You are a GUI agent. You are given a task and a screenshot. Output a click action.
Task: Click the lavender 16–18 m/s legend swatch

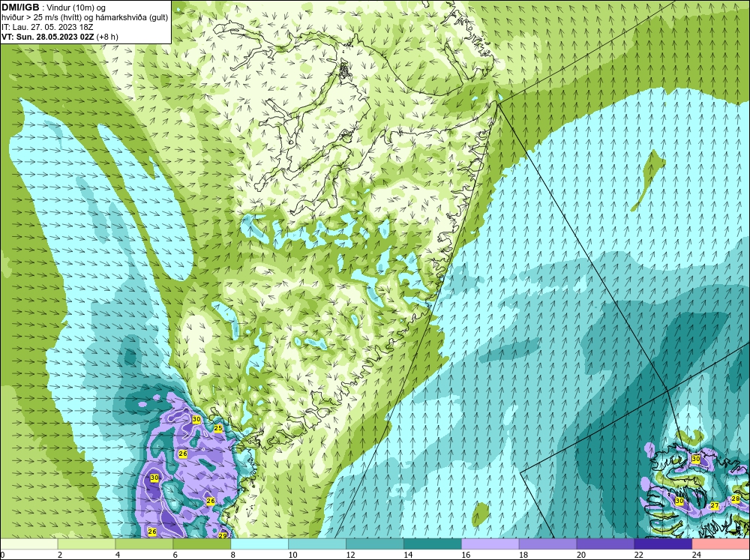coord(490,544)
